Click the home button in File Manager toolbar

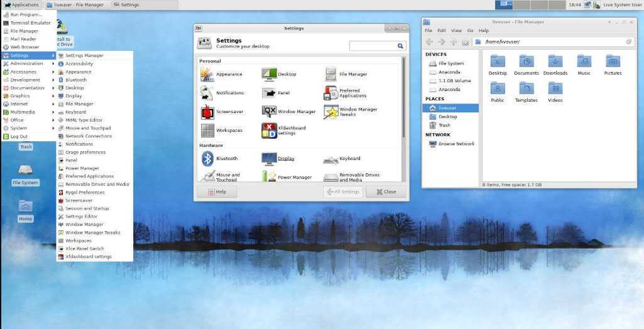pyautogui.click(x=465, y=42)
